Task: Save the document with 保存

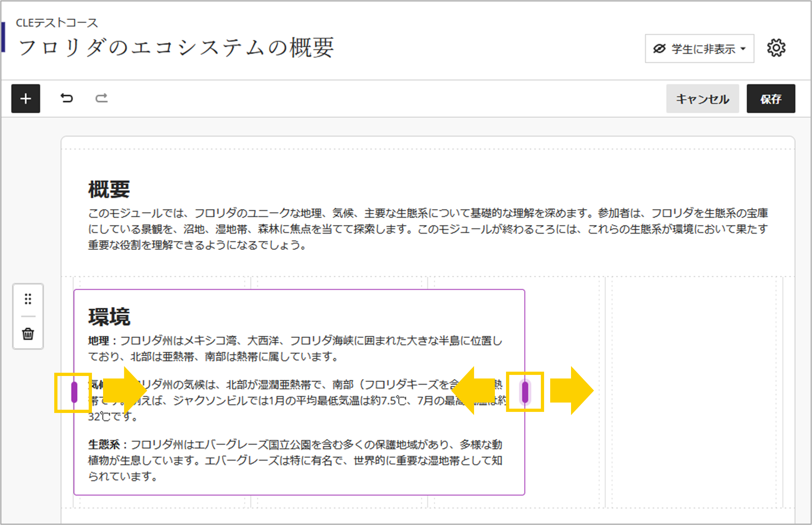Action: pos(771,99)
